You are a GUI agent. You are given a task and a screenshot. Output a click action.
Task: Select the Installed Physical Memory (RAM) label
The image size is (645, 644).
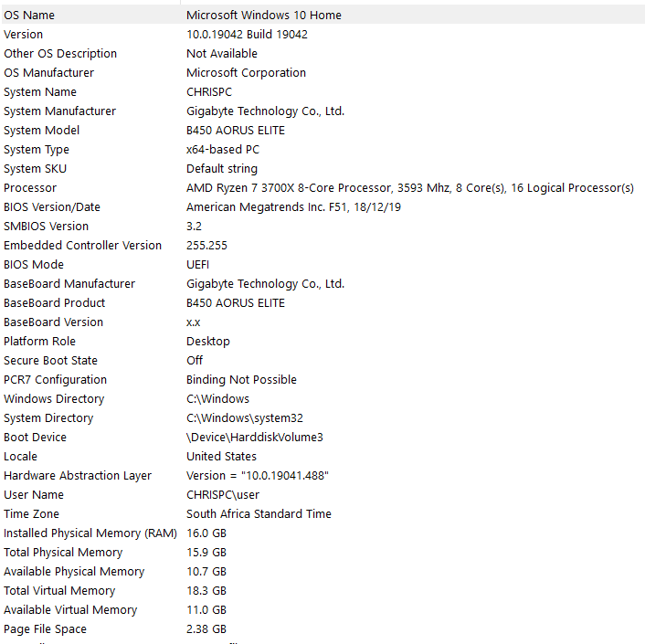tap(90, 533)
